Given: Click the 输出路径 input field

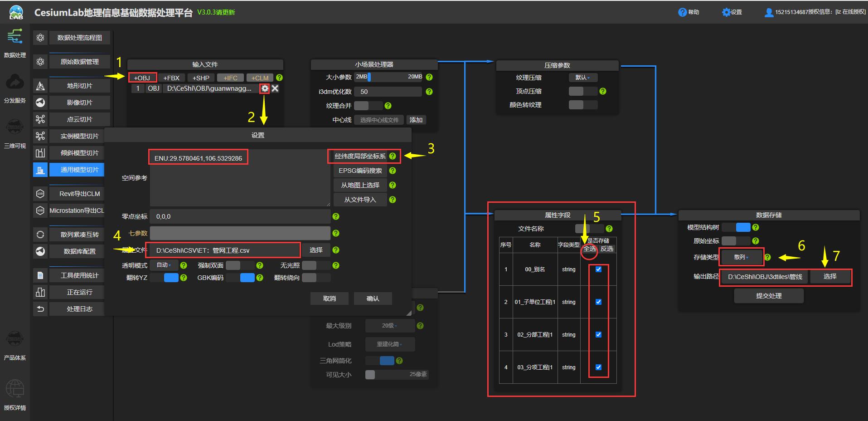Looking at the screenshot, I should click(765, 276).
